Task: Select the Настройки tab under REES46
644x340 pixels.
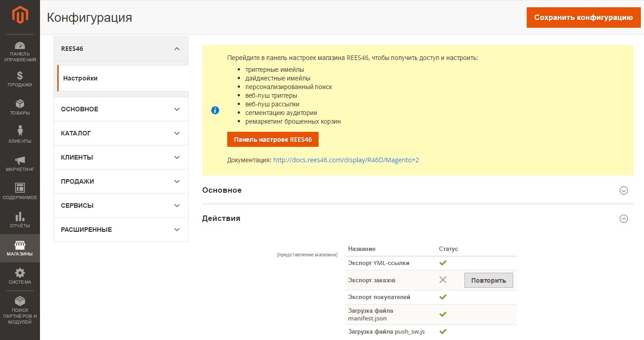Action: click(x=80, y=78)
